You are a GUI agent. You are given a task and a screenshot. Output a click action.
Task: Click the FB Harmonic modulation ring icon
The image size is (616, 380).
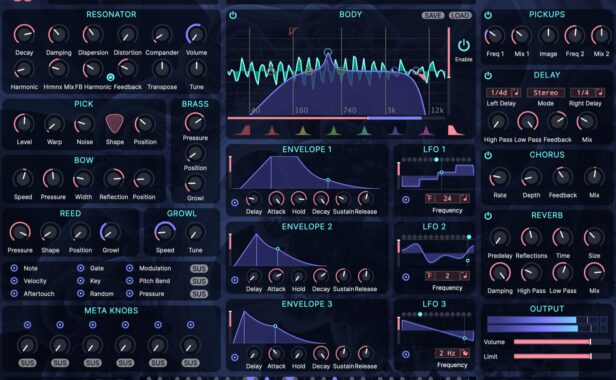[110, 77]
